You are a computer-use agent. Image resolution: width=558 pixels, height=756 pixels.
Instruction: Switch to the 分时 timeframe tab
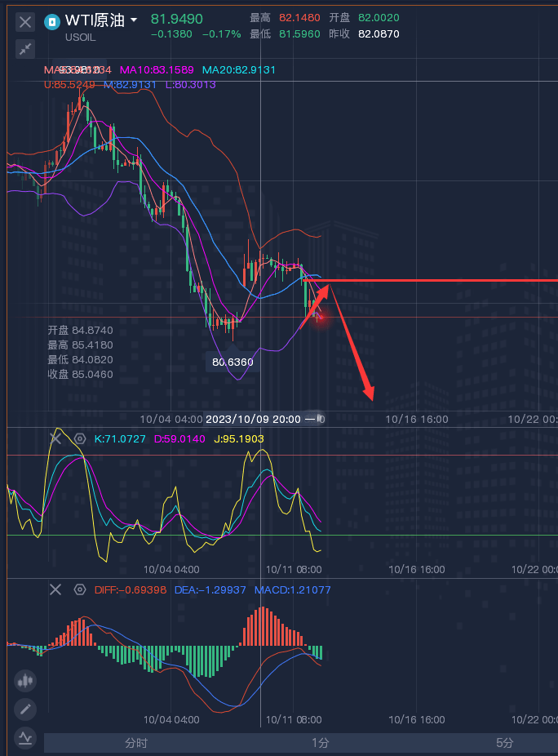[136, 743]
